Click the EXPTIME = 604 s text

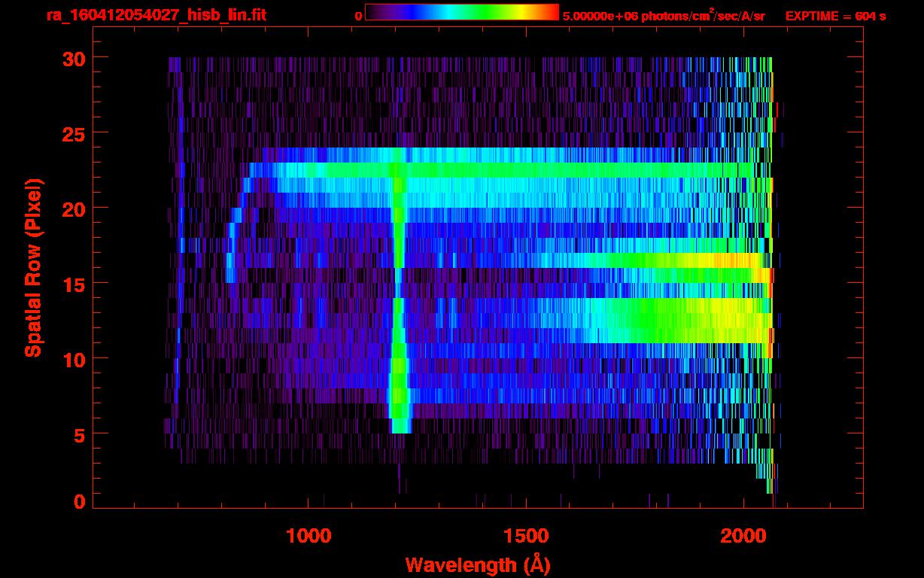[835, 16]
